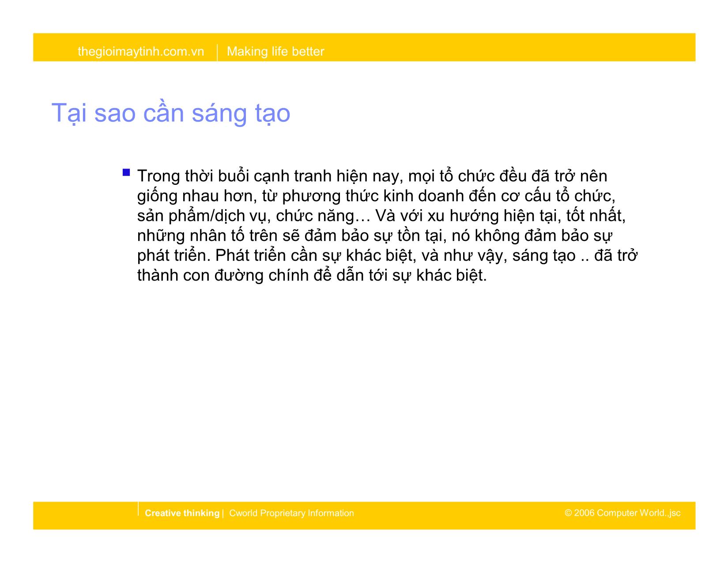The height and width of the screenshot is (562, 728).
Task: Click the '© 2006 Computer World..jsc' copyright
Action: click(x=622, y=513)
